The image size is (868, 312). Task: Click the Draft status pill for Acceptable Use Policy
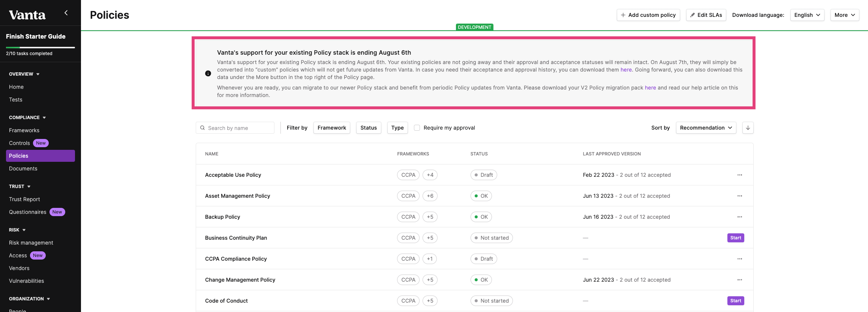484,175
